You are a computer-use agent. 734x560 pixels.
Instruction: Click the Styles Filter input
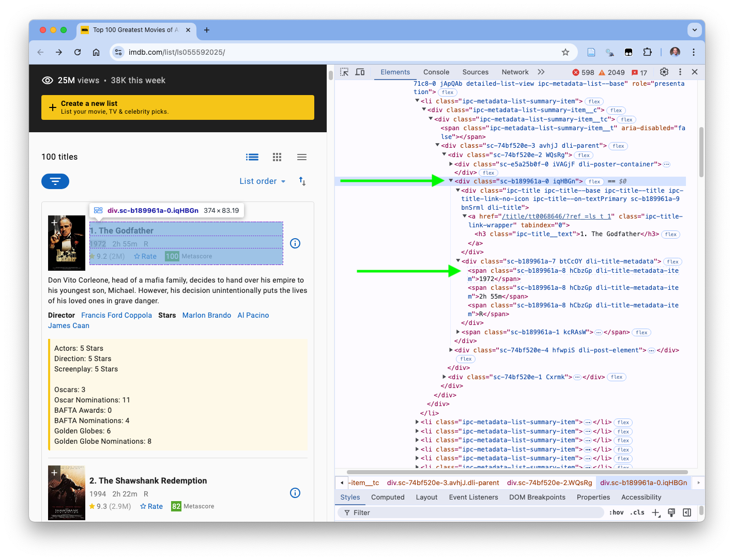click(470, 512)
